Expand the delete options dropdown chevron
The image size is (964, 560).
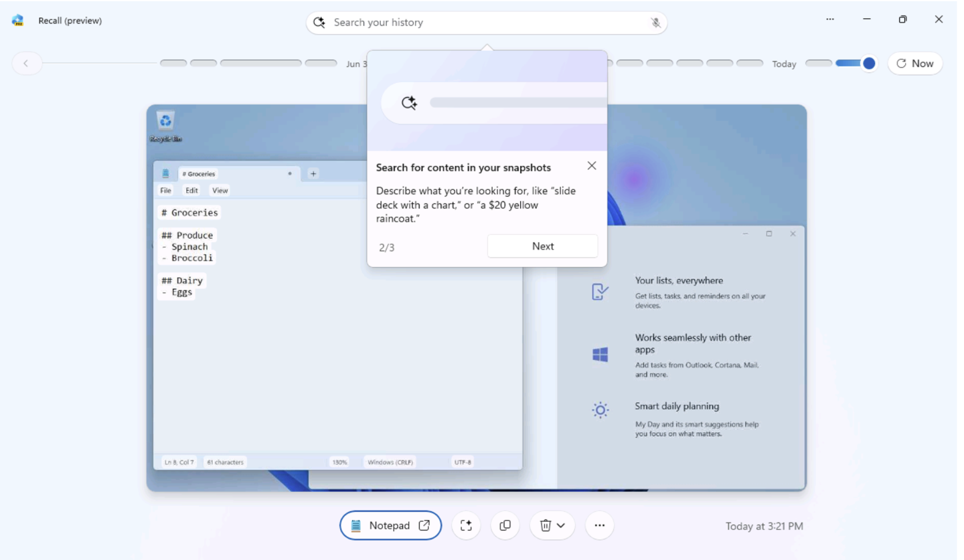tap(561, 526)
